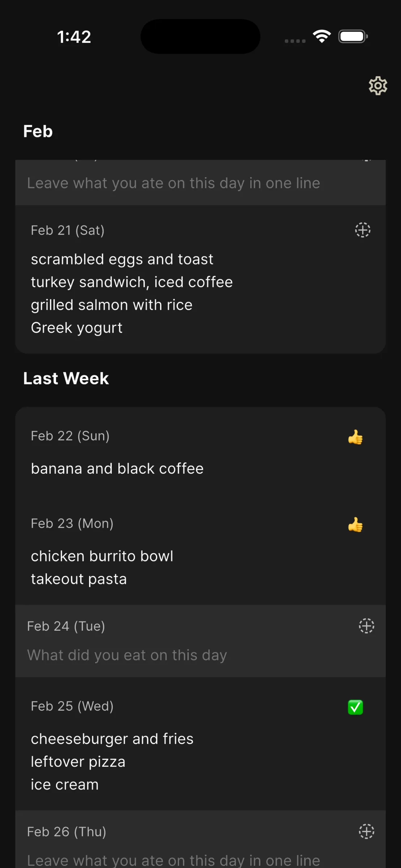Tap add-reaction icon on Feb 26 entry
The width and height of the screenshot is (401, 868).
[x=366, y=831]
